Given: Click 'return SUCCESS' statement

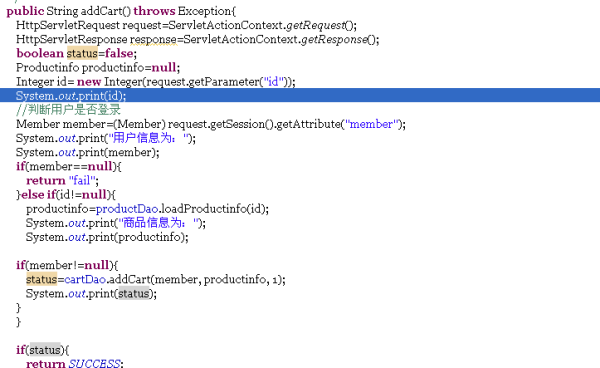Looking at the screenshot, I should pos(75,363).
